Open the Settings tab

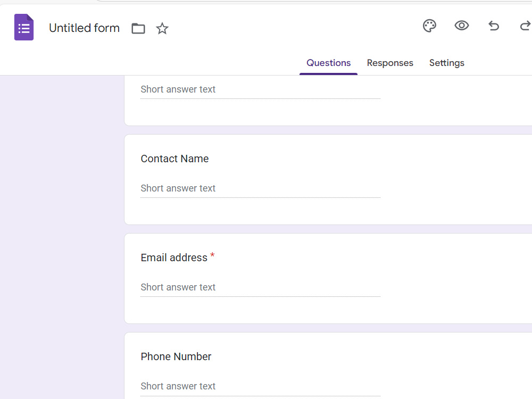click(446, 63)
